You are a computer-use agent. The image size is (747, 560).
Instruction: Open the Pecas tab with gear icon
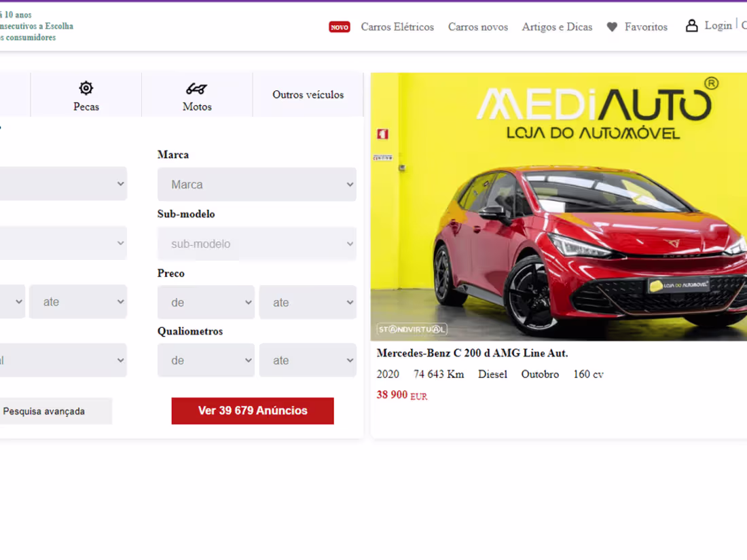point(86,95)
